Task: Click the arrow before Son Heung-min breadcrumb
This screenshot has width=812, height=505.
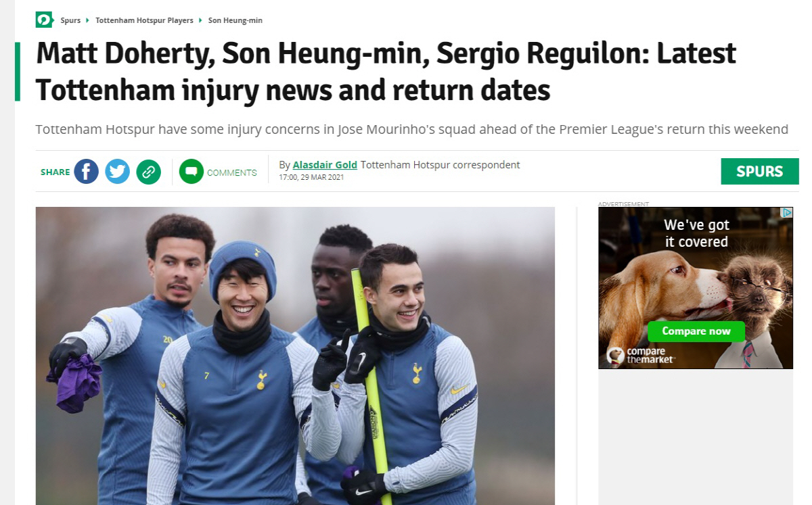Action: [200, 20]
